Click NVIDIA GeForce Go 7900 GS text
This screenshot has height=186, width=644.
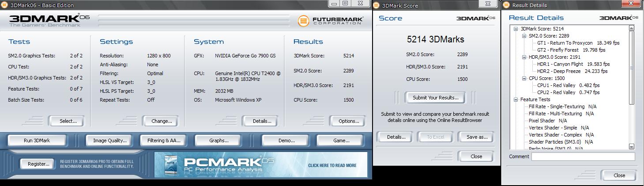coord(245,56)
